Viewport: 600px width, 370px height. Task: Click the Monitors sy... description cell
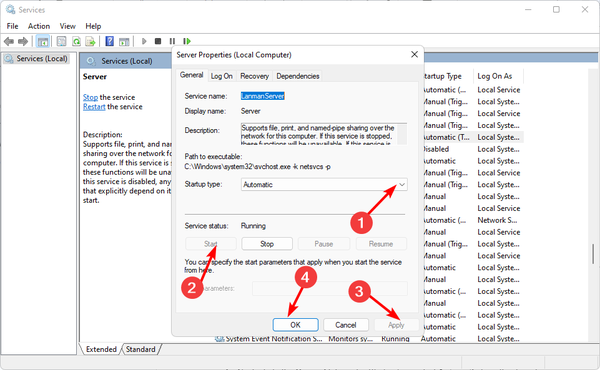pos(351,339)
